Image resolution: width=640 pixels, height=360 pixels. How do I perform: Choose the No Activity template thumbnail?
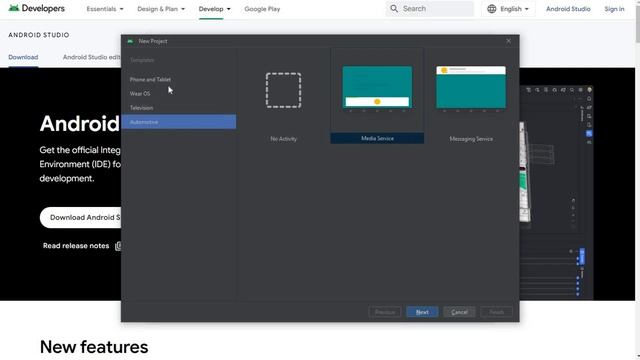coord(283,90)
